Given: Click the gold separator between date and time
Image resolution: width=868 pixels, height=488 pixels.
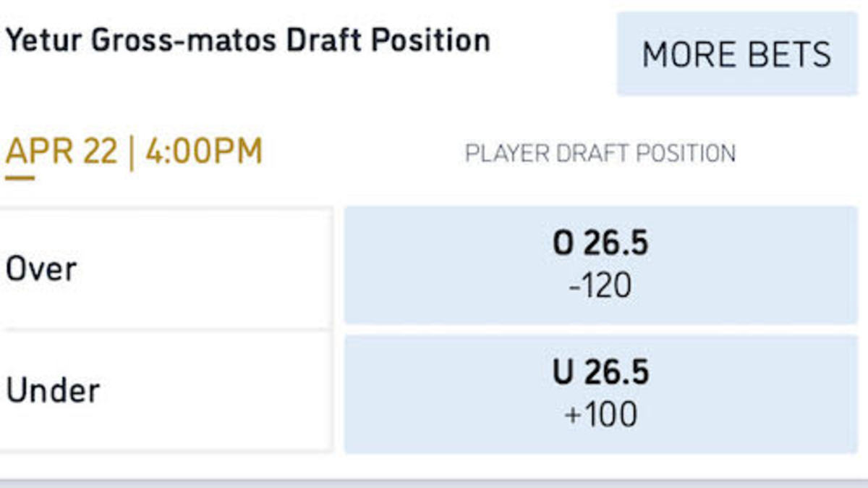Looking at the screenshot, I should (x=131, y=153).
